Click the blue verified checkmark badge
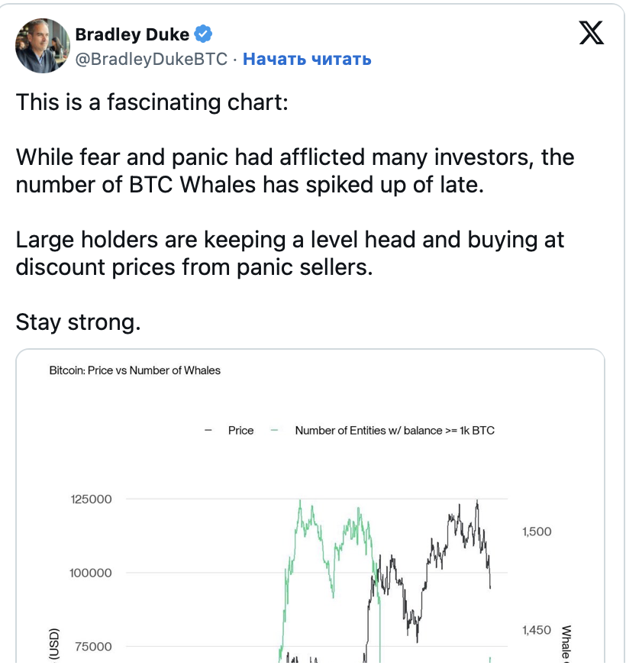The width and height of the screenshot is (626, 672). [204, 34]
